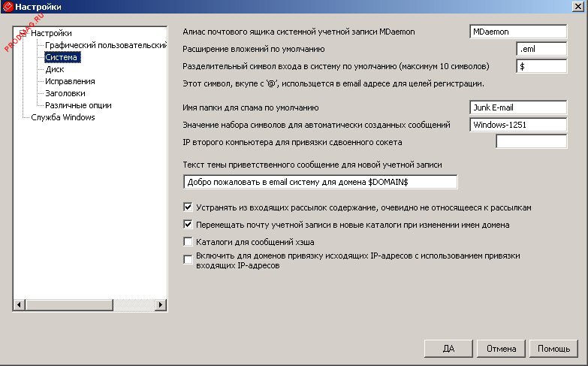The width and height of the screenshot is (588, 366).
Task: Open Заголовки settings page
Action: (65, 93)
